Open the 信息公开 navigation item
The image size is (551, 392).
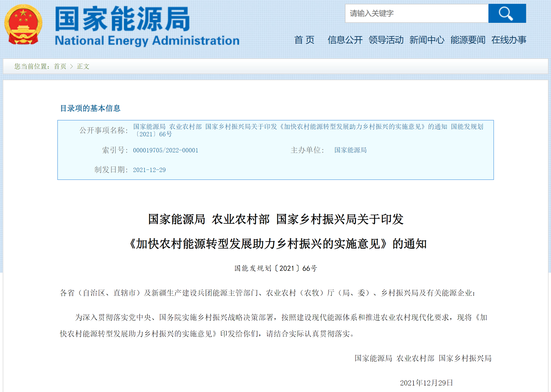[345, 40]
